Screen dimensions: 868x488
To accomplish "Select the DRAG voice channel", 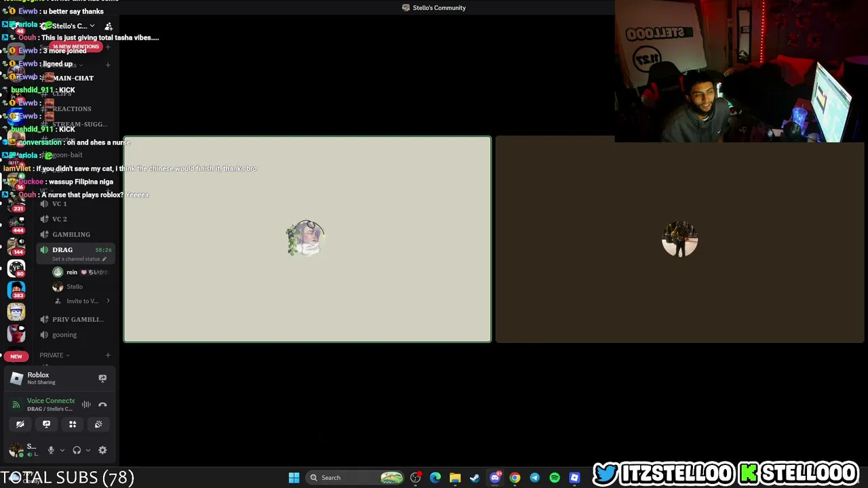I will pyautogui.click(x=75, y=250).
